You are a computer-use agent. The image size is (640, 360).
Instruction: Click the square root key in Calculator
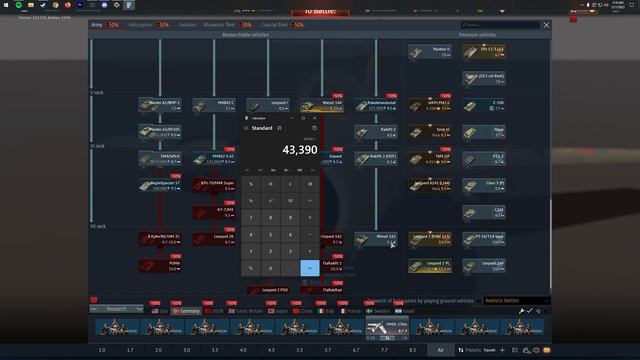click(x=290, y=201)
